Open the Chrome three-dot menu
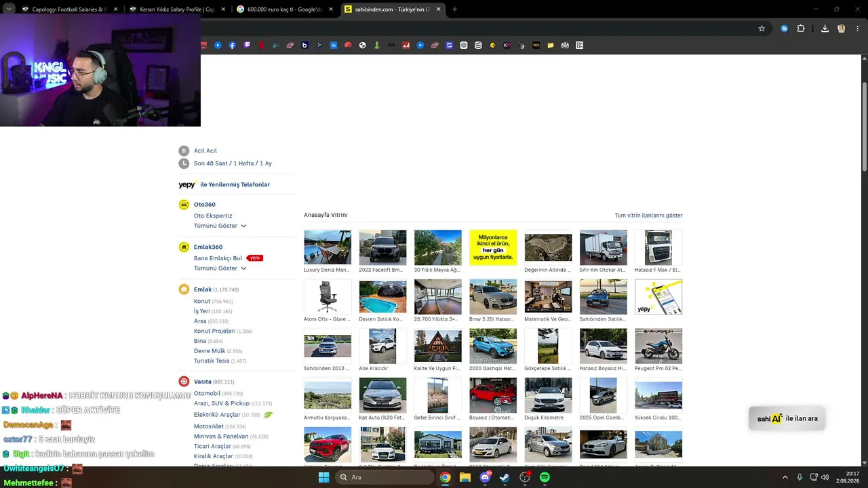The width and height of the screenshot is (868, 488). pos(858,28)
